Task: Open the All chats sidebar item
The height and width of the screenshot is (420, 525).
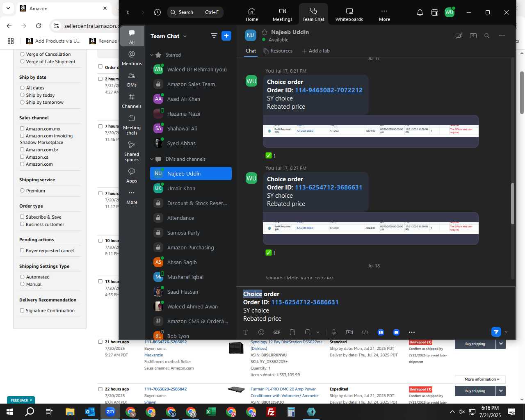Action: click(x=132, y=37)
